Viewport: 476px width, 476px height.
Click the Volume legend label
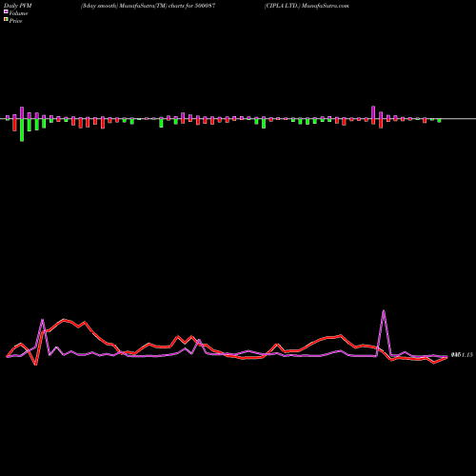click(18, 13)
